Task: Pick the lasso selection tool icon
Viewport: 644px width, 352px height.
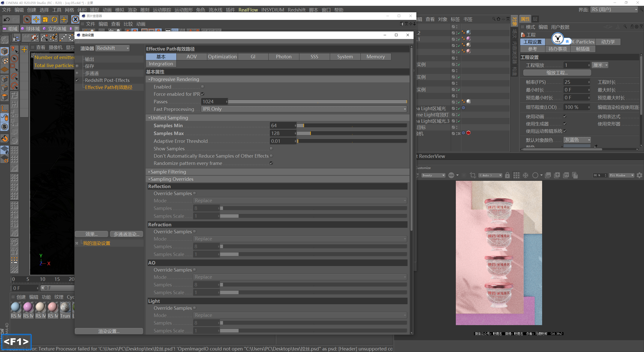Action: point(14,77)
